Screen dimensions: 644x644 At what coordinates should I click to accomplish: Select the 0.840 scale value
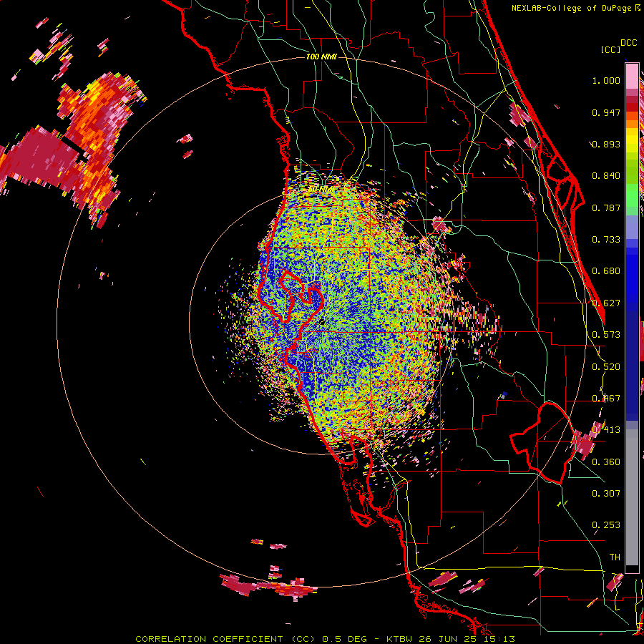point(606,176)
